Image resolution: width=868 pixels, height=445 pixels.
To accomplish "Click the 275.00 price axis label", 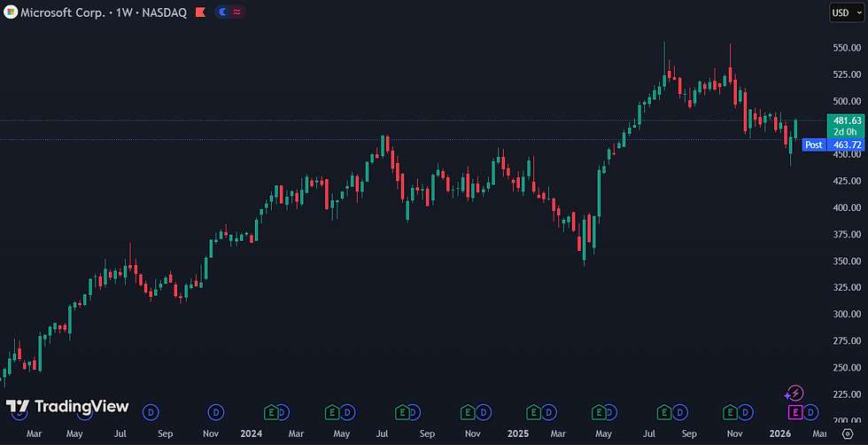I will point(847,340).
